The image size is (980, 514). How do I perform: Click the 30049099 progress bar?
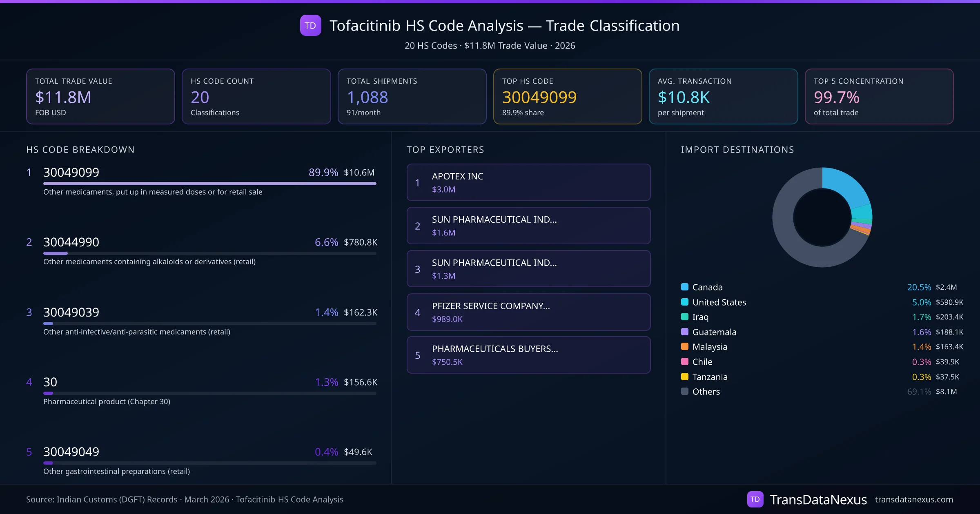(209, 184)
